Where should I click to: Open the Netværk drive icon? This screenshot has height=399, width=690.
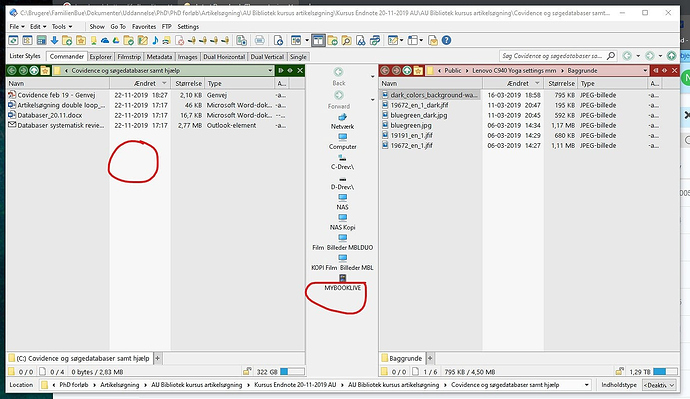[342, 121]
